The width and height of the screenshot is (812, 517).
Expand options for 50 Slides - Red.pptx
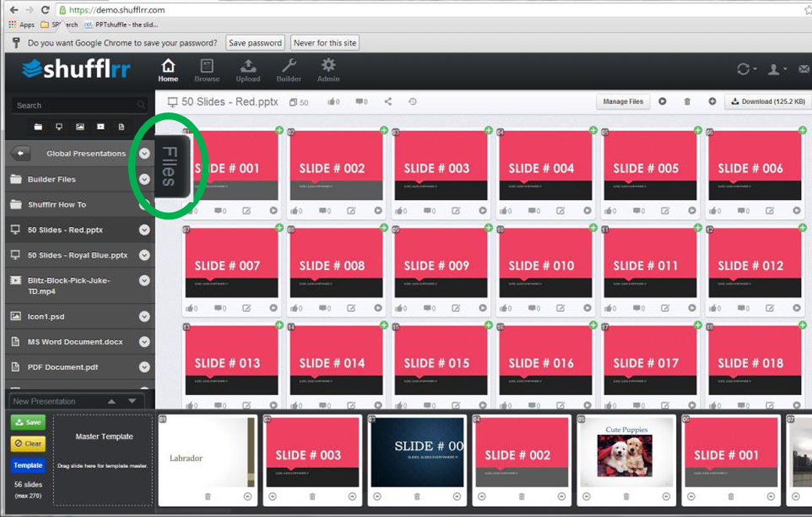coord(145,230)
